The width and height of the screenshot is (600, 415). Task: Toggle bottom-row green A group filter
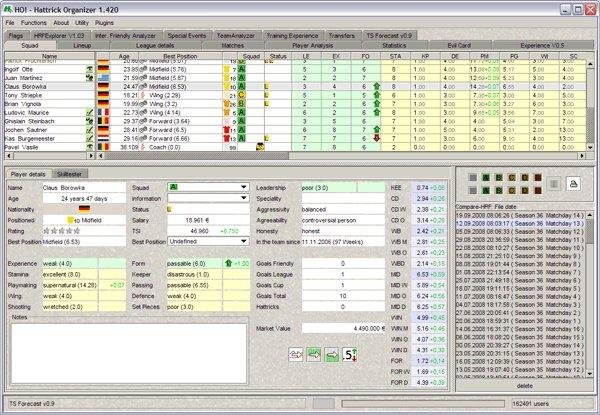[x=486, y=190]
